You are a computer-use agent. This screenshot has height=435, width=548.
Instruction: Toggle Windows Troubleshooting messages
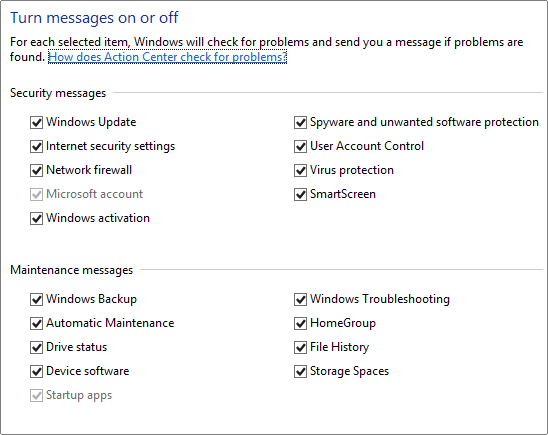300,299
